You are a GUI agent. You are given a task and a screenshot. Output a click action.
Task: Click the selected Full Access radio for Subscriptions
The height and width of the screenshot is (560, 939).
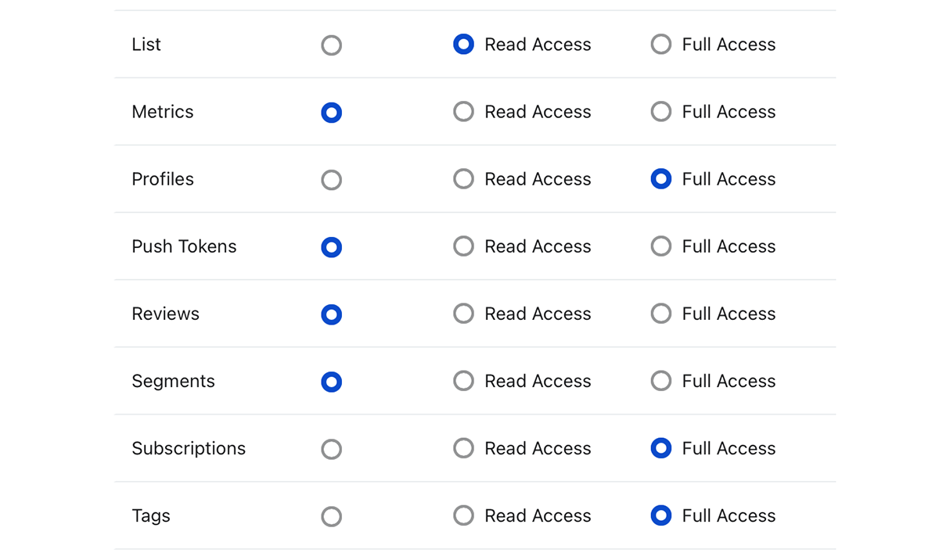point(661,448)
